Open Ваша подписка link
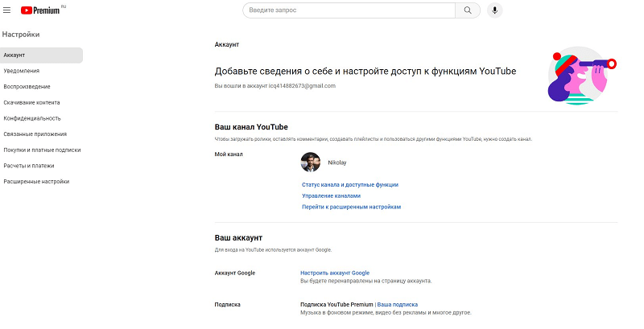644x329 pixels. click(x=397, y=304)
